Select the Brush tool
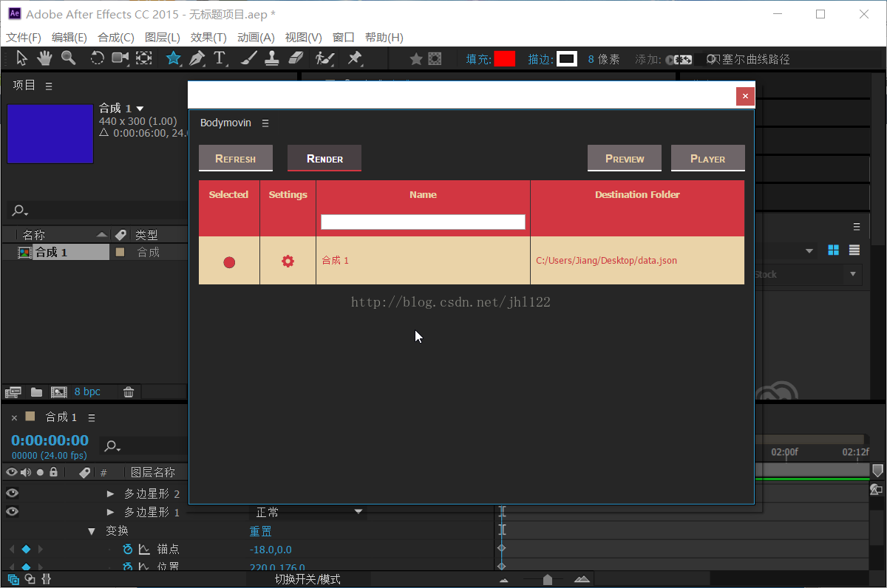Viewport: 887px width, 588px height. tap(249, 58)
